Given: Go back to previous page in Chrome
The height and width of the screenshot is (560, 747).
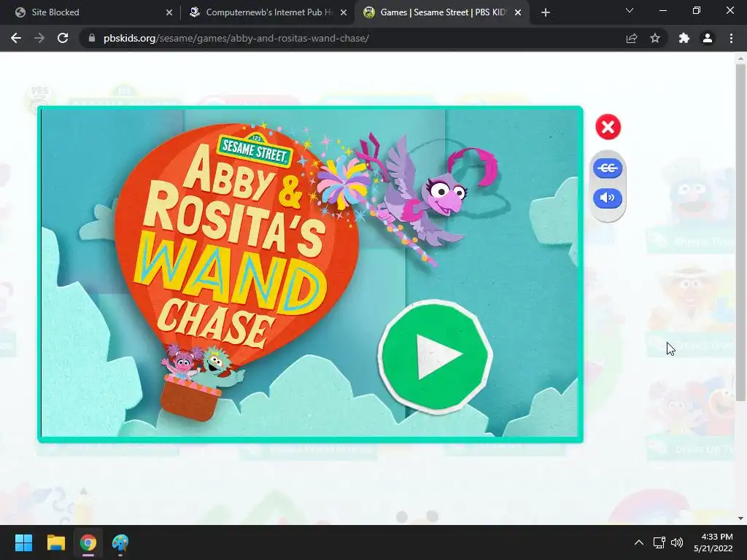Looking at the screenshot, I should pyautogui.click(x=16, y=38).
